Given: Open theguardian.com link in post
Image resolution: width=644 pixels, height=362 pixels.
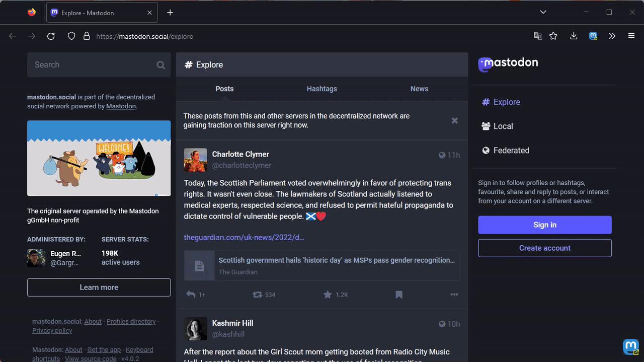Looking at the screenshot, I should (244, 237).
